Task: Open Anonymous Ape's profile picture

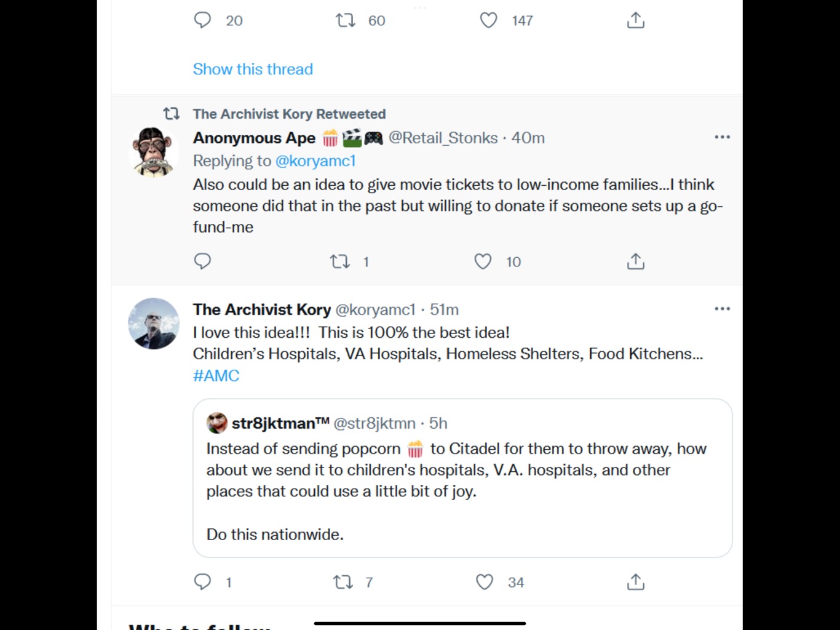Action: point(153,151)
